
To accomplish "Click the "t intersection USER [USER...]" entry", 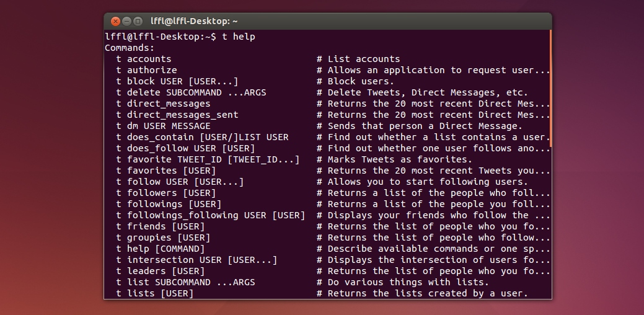I will [196, 260].
